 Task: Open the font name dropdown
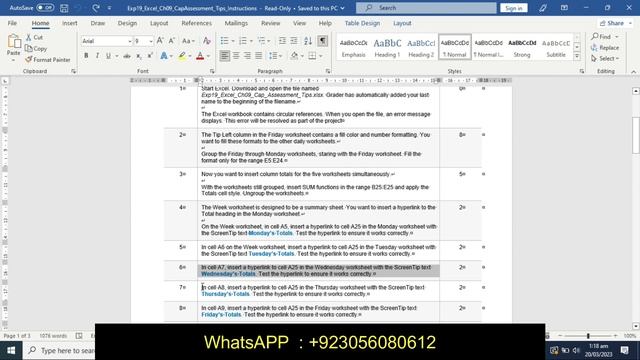(x=130, y=41)
